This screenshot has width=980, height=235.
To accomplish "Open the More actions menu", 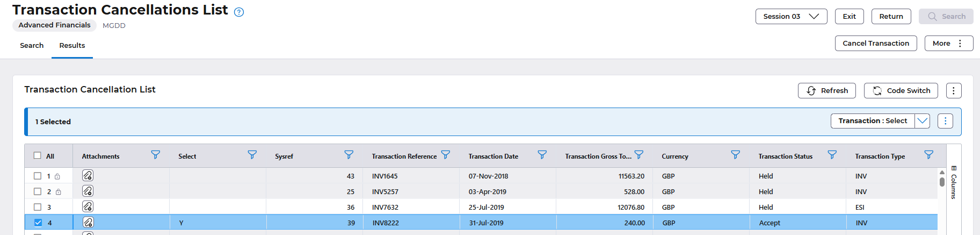I will (948, 44).
